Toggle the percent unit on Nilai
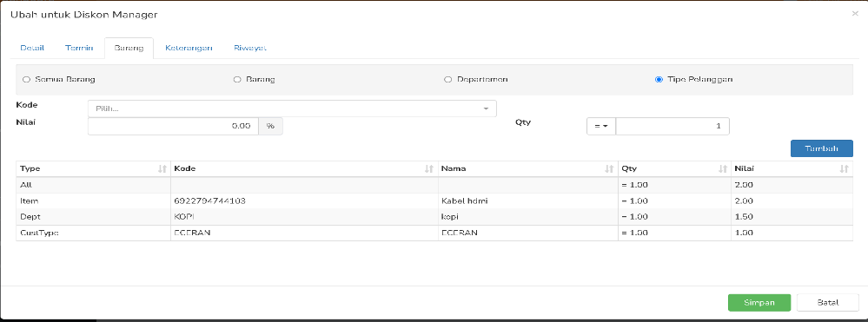Screen dimensions: 868x322 click(270, 126)
